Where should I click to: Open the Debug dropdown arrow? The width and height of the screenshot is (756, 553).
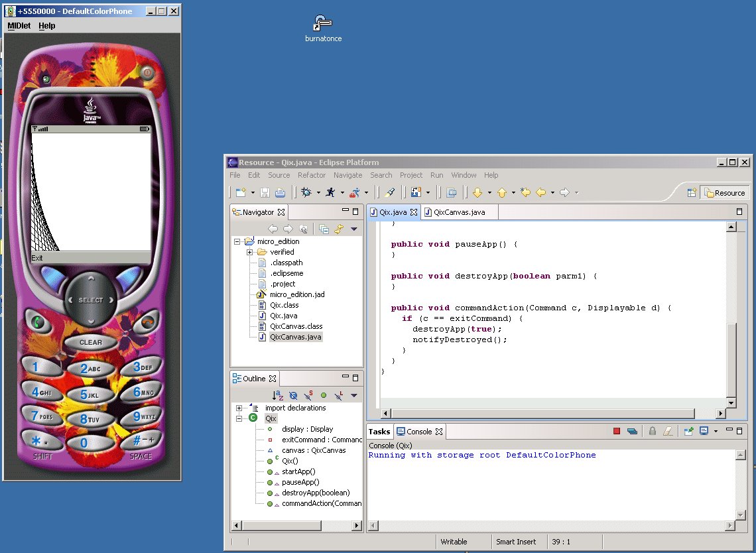click(318, 193)
